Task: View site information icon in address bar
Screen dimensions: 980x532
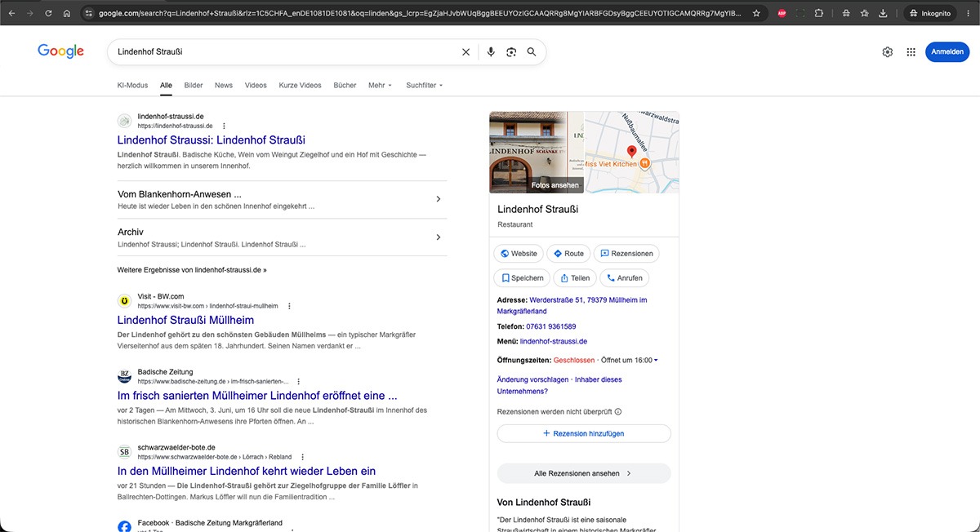Action: point(88,14)
